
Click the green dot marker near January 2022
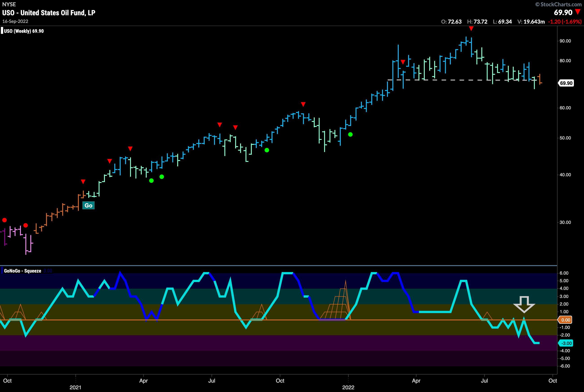350,134
